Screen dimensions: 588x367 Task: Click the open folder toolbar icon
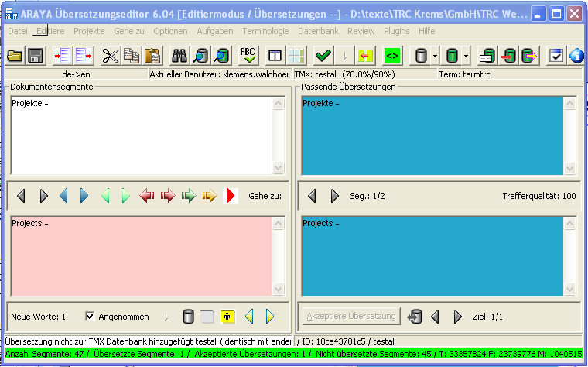15,55
